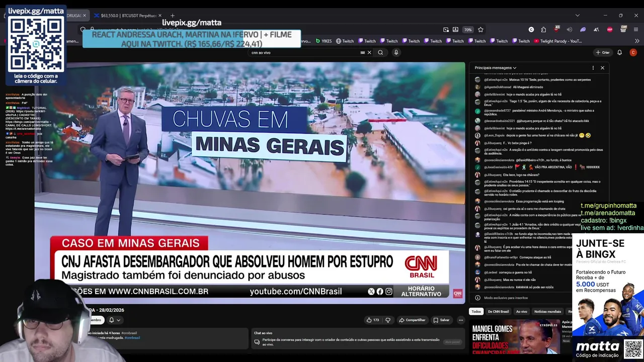
Task: Click the YouTube search magnifier icon
Action: click(380, 52)
